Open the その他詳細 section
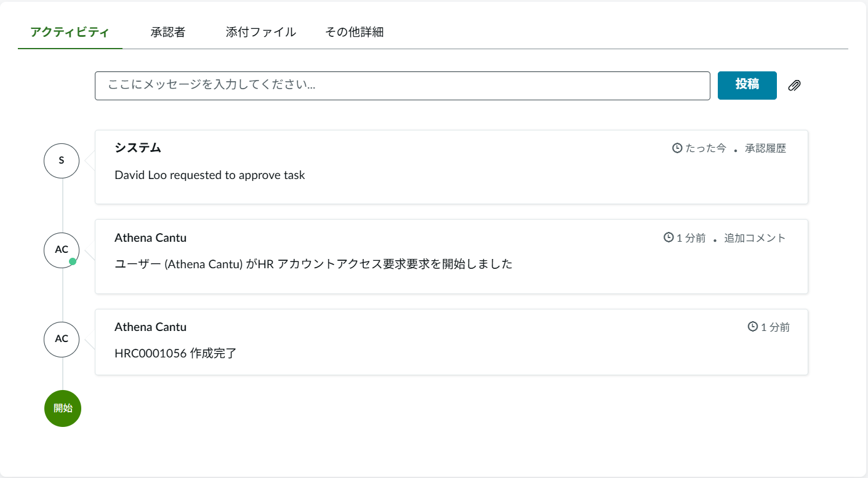 point(355,32)
